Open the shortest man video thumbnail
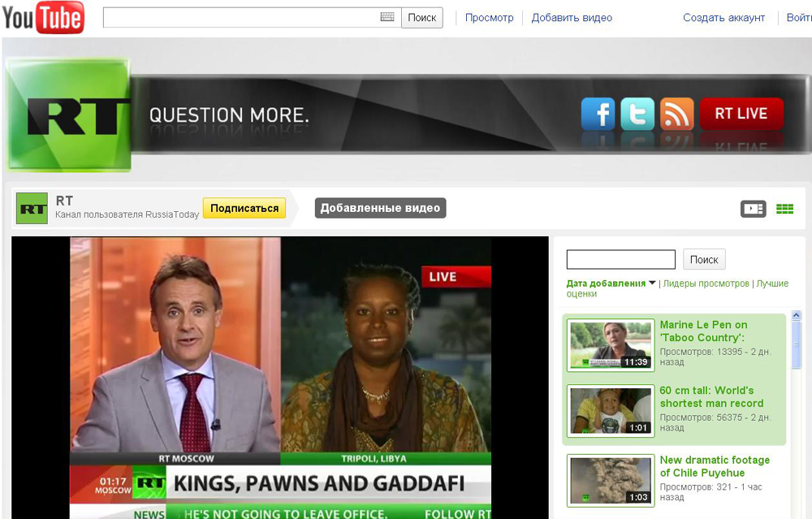This screenshot has width=812, height=519. point(611,411)
